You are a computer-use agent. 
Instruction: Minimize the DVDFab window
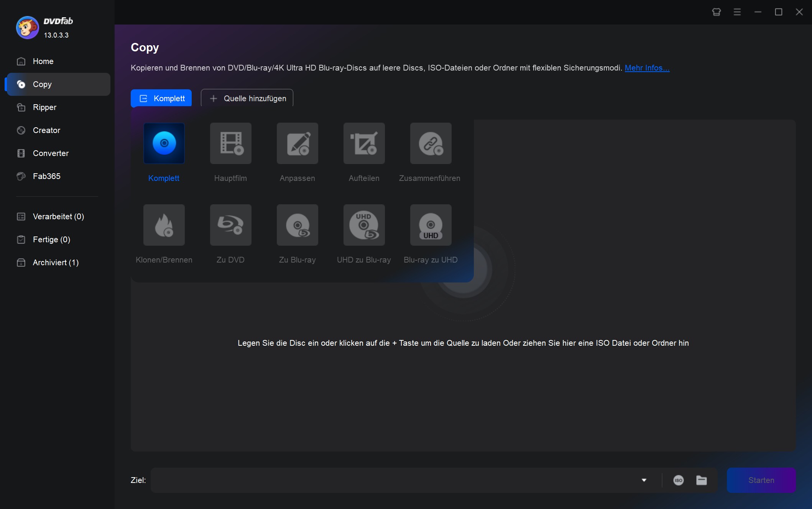tap(758, 12)
